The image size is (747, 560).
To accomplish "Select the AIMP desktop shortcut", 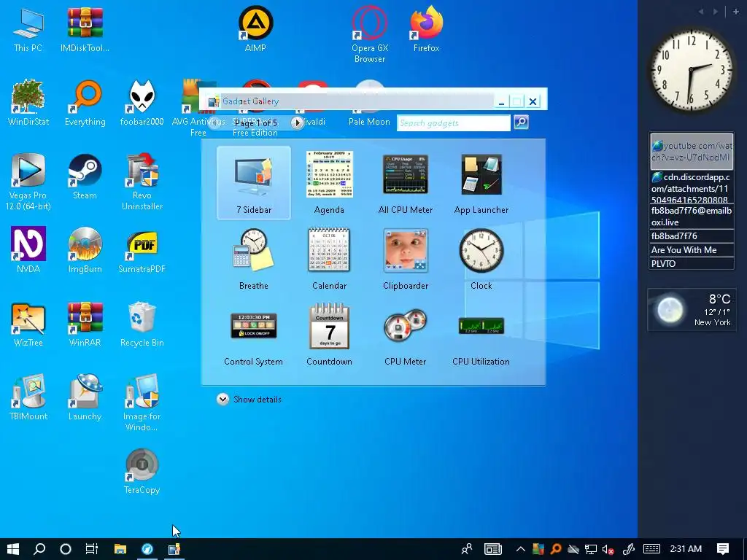I will [x=255, y=29].
